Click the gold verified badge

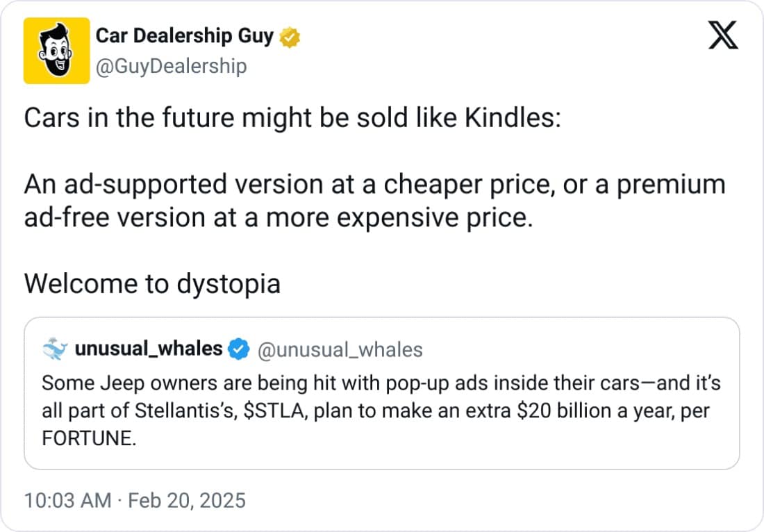click(290, 37)
